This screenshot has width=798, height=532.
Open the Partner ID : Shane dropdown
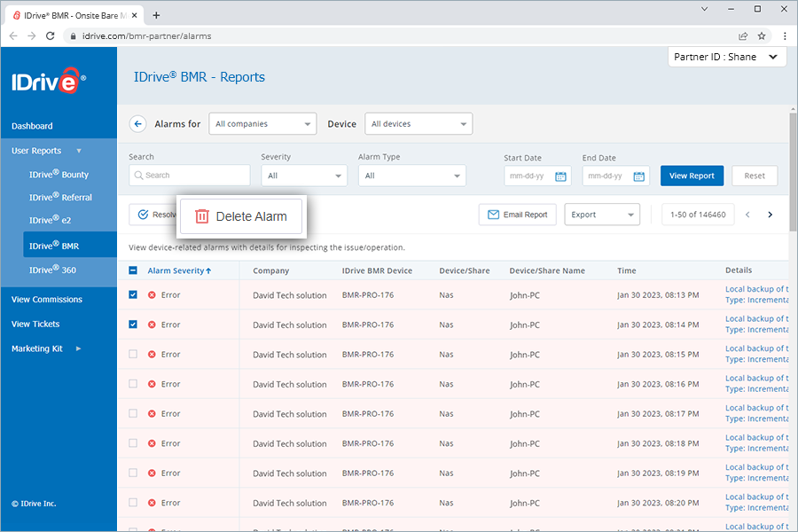pyautogui.click(x=727, y=57)
